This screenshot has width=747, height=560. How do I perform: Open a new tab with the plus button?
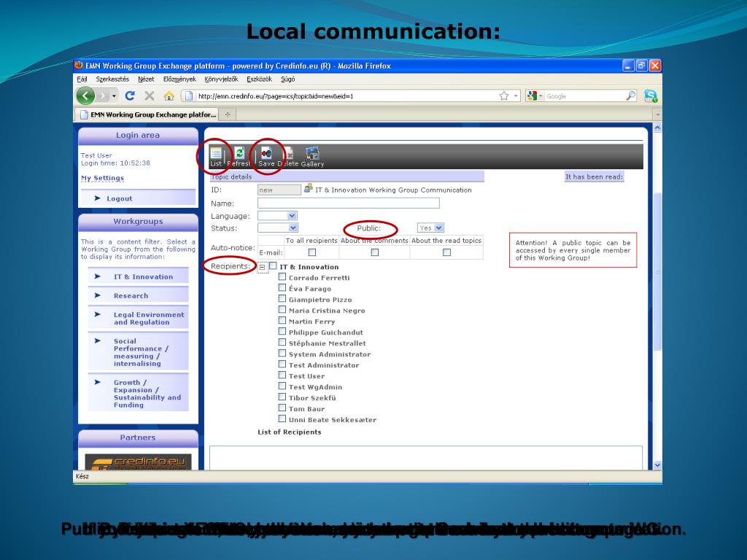tap(228, 114)
